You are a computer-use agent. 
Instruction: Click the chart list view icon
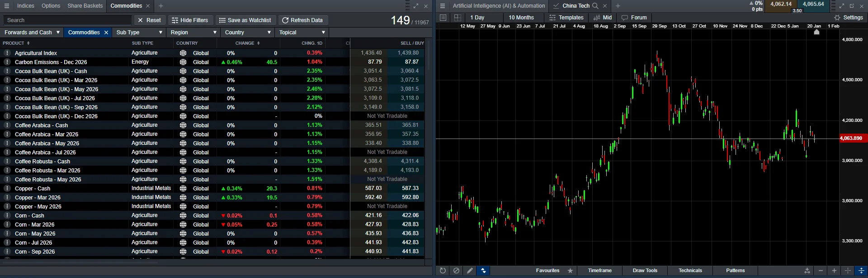(443, 18)
